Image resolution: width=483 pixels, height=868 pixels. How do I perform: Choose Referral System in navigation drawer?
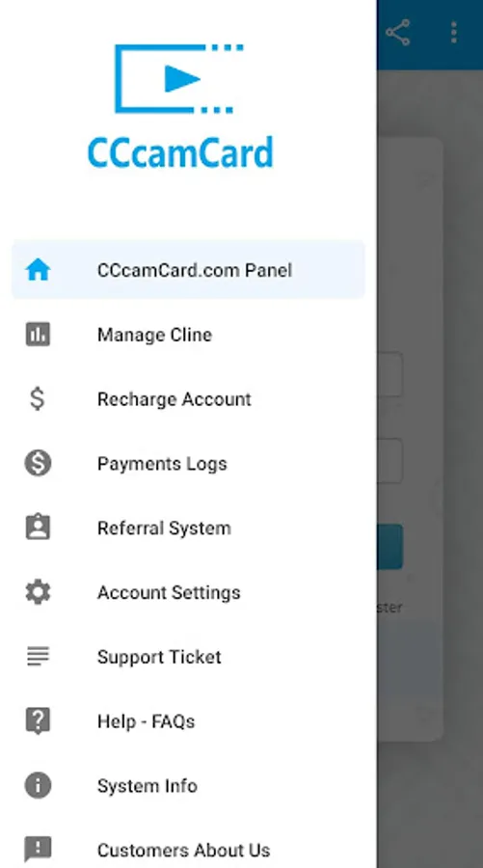click(x=189, y=528)
